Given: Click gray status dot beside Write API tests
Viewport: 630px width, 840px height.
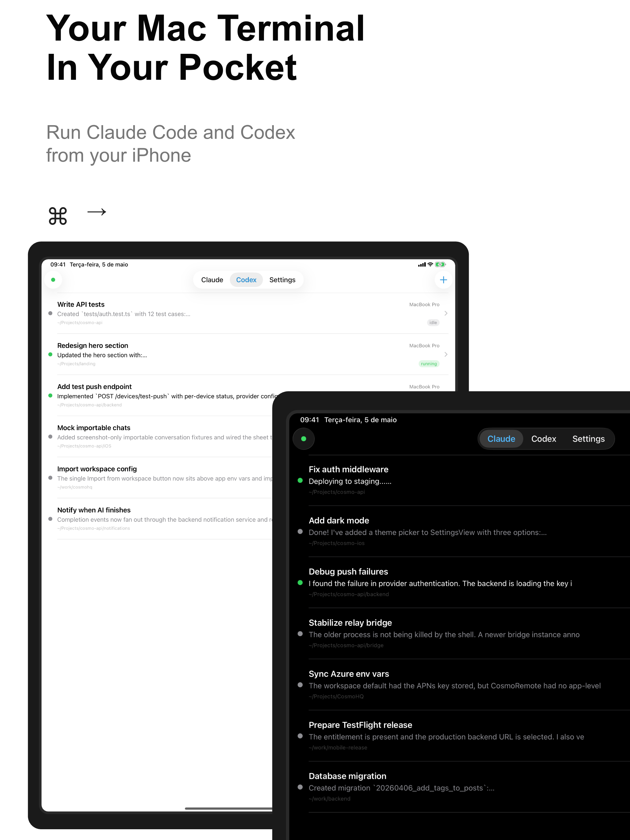Looking at the screenshot, I should pyautogui.click(x=50, y=313).
